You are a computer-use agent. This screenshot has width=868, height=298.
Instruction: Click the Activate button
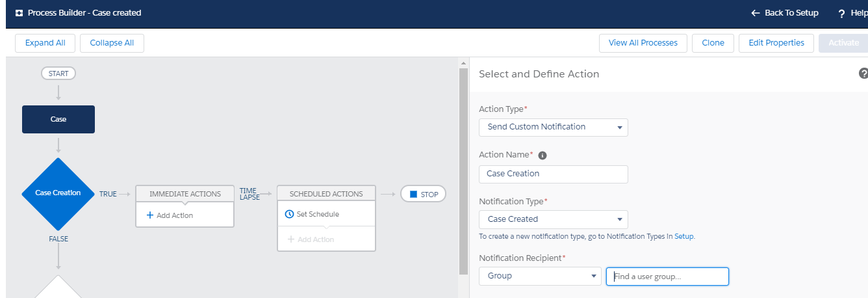click(x=843, y=43)
